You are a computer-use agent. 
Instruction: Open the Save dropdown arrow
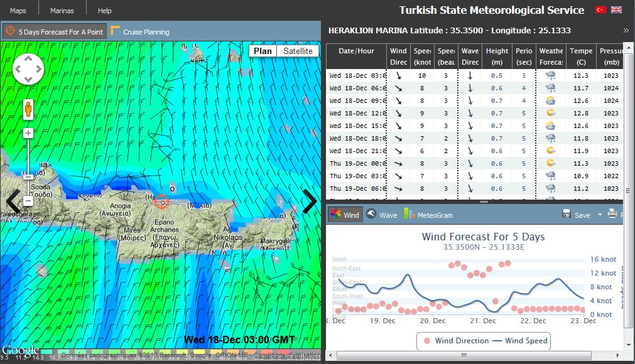tap(600, 215)
